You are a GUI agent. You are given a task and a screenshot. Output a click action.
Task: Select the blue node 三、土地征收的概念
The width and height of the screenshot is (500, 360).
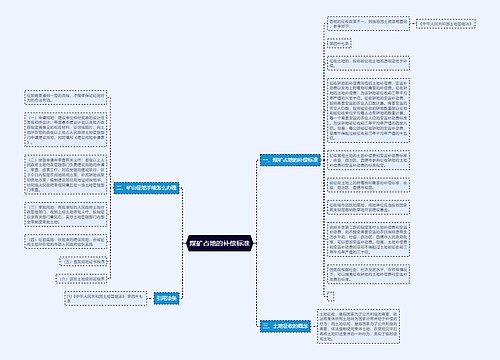(285, 326)
